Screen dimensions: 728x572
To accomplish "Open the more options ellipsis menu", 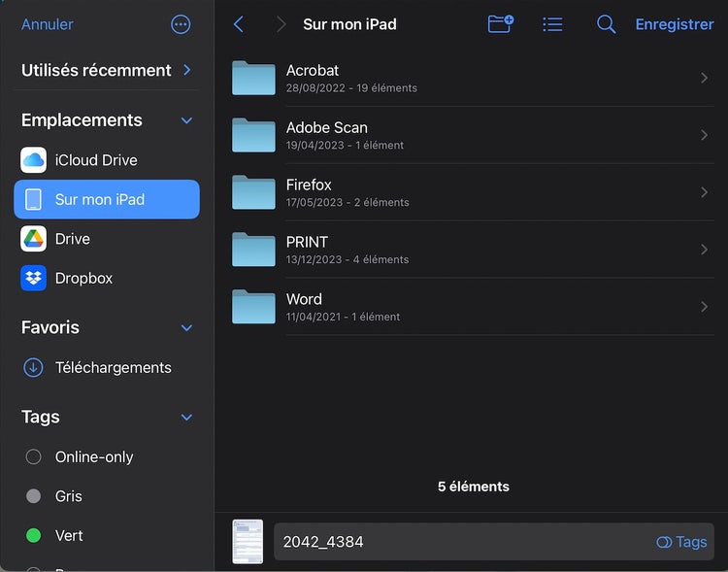I will tap(181, 24).
